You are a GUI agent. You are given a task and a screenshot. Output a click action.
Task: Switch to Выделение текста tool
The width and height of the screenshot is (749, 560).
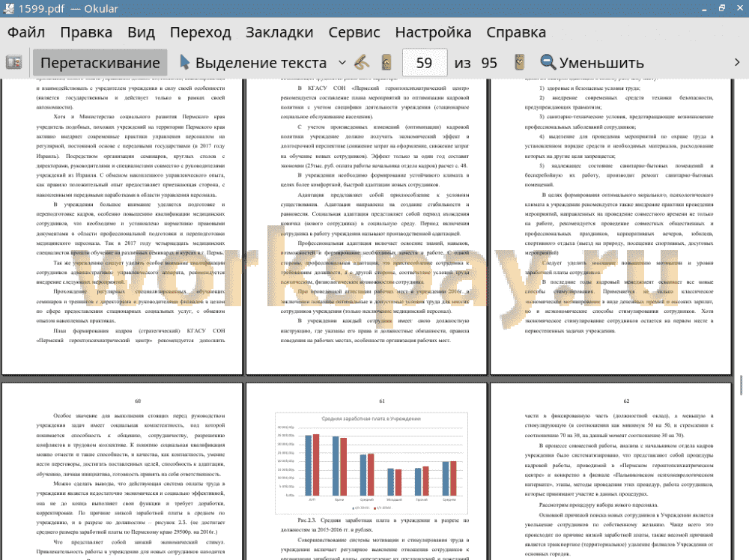click(253, 63)
